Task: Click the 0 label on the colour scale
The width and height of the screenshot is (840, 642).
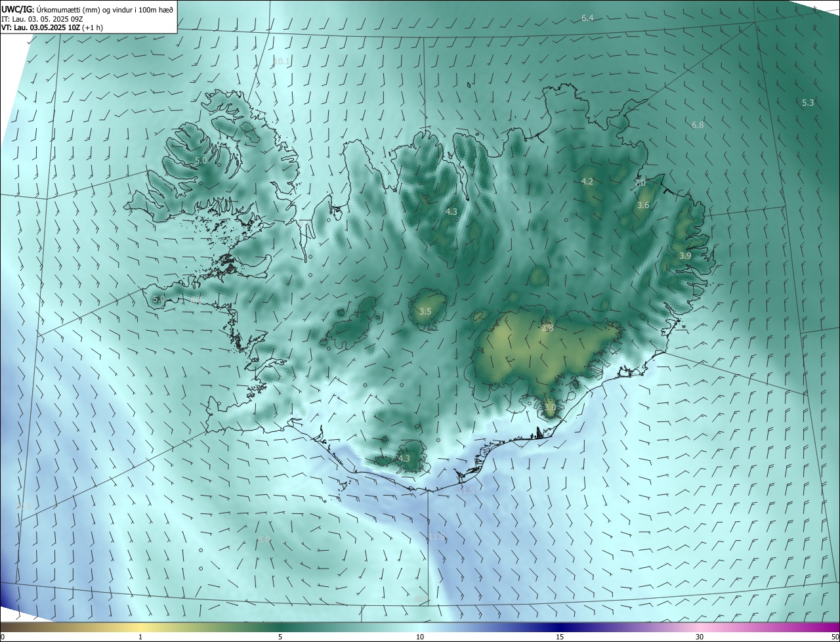Action: tap(3, 637)
